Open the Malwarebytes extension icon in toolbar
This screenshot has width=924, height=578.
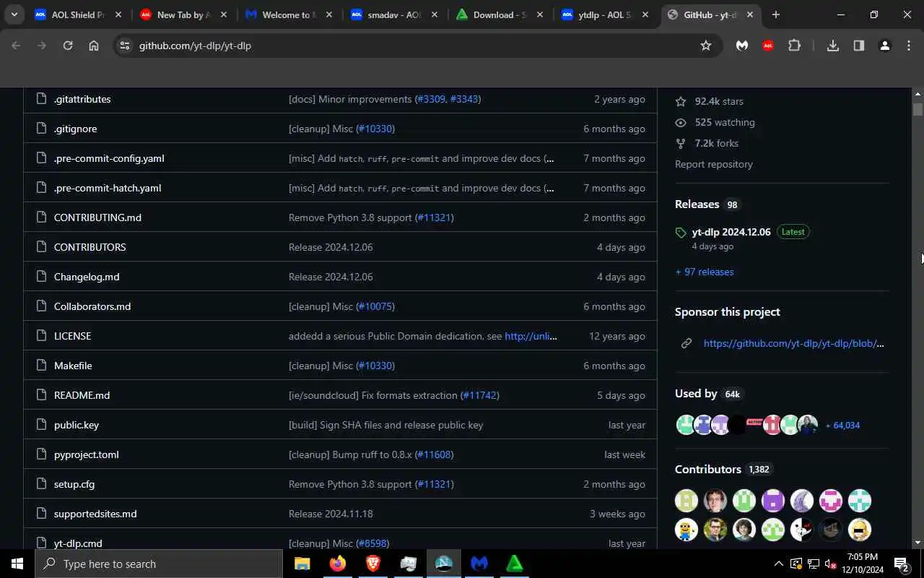742,46
